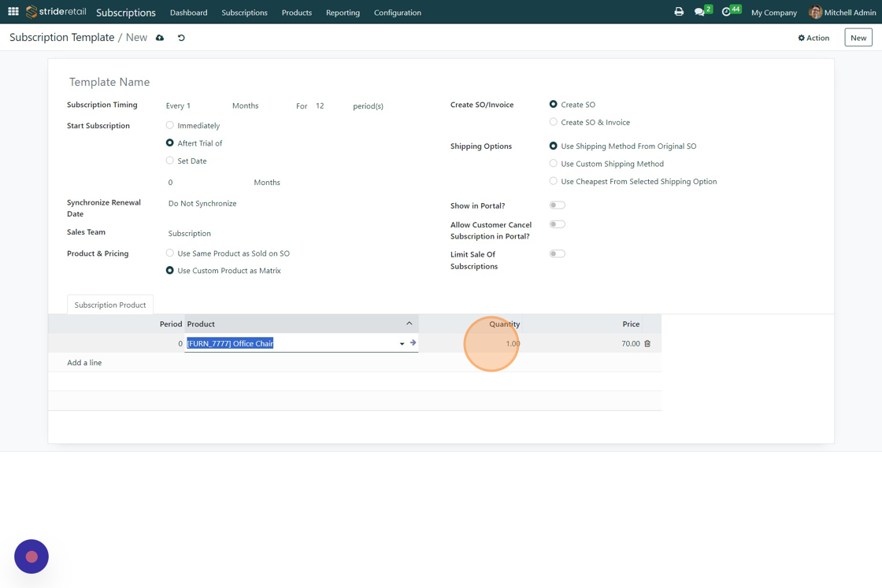Toggle the Show in Portal switch
This screenshot has width=882, height=588.
tap(558, 205)
